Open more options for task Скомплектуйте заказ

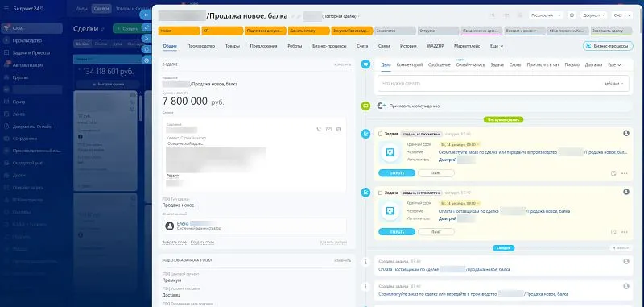pyautogui.click(x=625, y=173)
